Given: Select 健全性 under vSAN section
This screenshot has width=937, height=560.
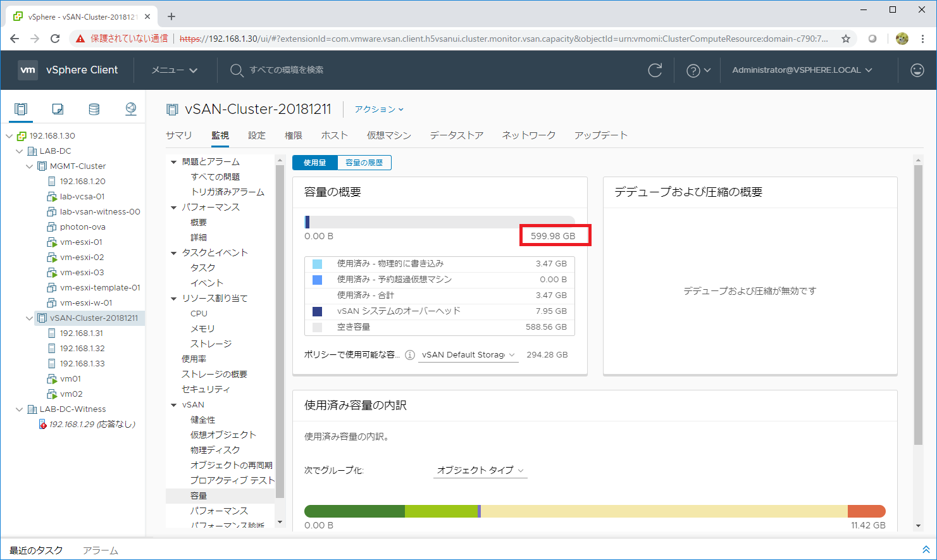Looking at the screenshot, I should (x=202, y=420).
